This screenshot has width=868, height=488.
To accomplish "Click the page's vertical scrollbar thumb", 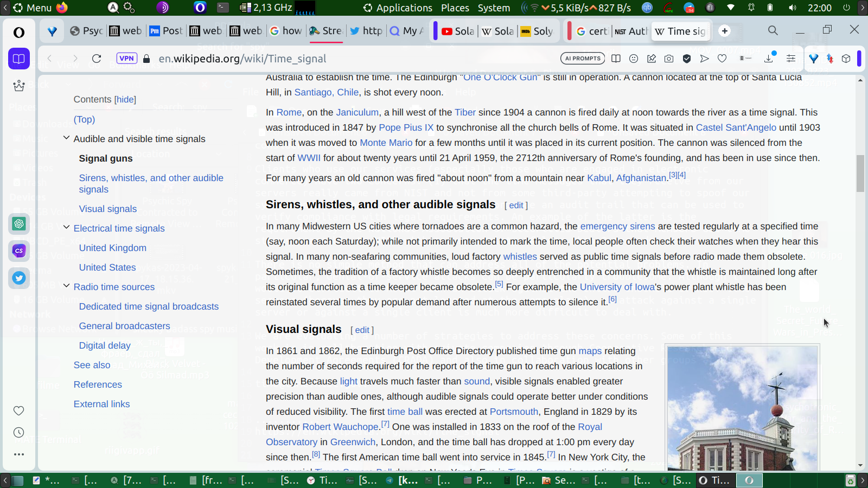I will [x=860, y=174].
